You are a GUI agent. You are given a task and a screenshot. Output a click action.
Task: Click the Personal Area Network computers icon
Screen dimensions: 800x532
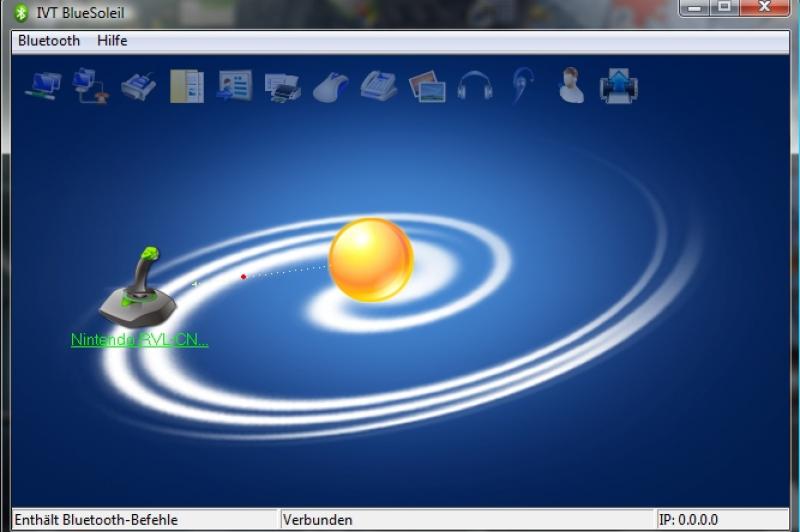coord(43,86)
